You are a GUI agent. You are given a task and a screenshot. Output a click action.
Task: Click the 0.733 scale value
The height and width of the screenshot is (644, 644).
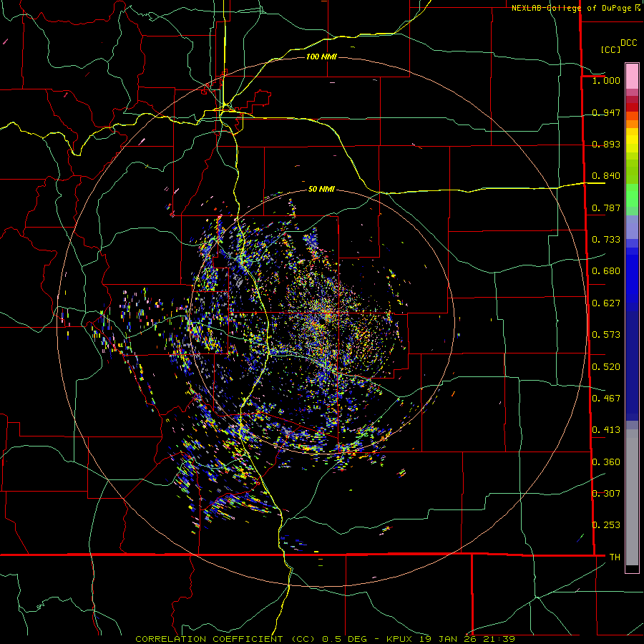point(606,240)
